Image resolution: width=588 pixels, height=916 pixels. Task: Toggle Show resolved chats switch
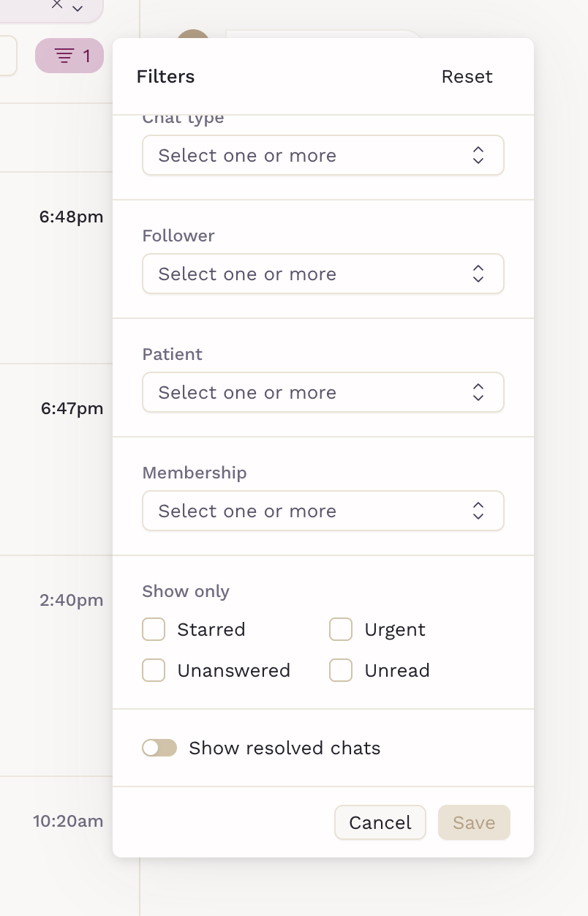[159, 748]
